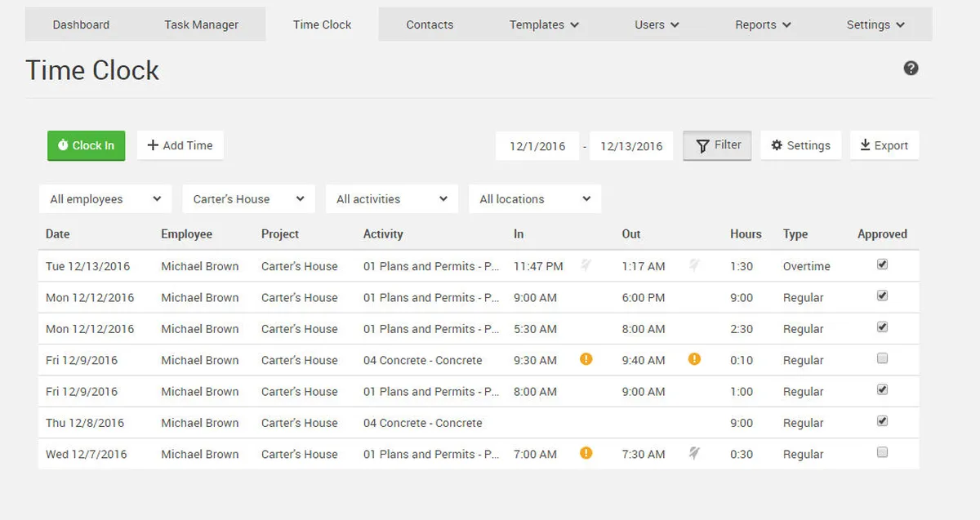980x520 pixels.
Task: Go to the Dashboard tab
Action: tap(81, 24)
